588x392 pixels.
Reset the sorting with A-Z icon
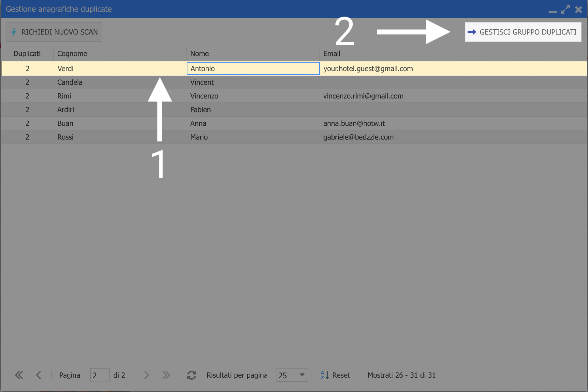(335, 375)
